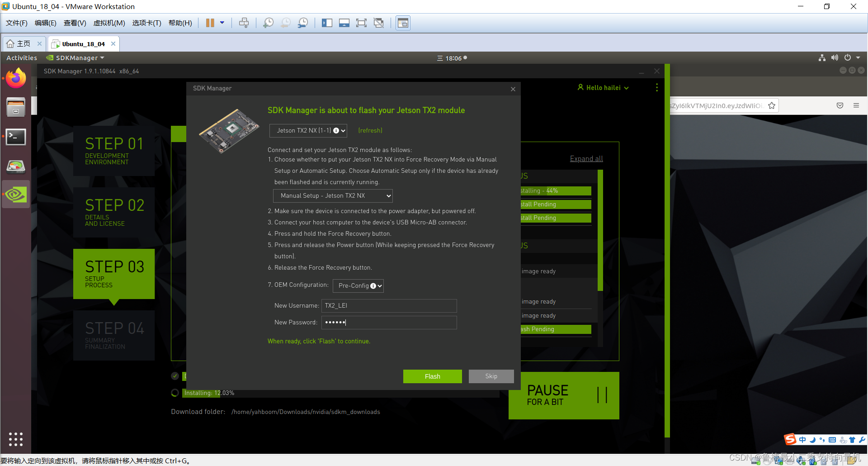Screen dimensions: 868x466
Task: Open the Pre-Config OEM configuration dropdown
Action: coord(358,286)
